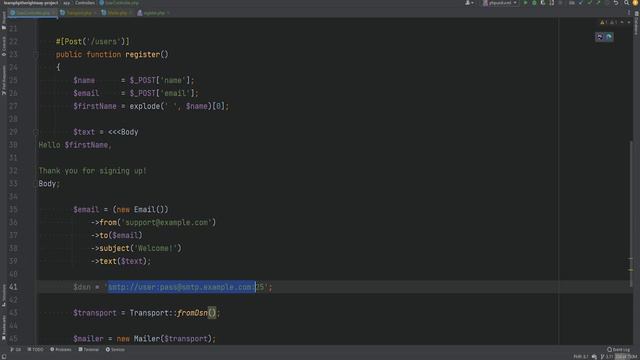
Task: Open the Git tool window button
Action: [x=16, y=349]
